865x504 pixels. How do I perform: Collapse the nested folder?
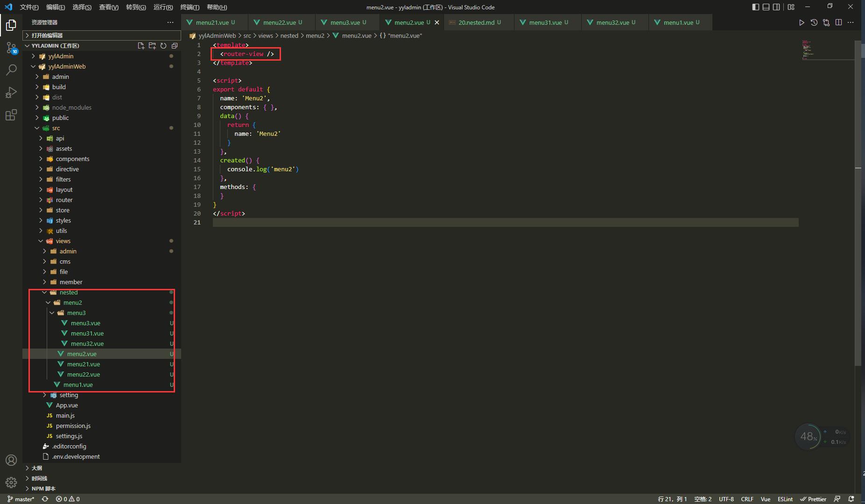68,292
